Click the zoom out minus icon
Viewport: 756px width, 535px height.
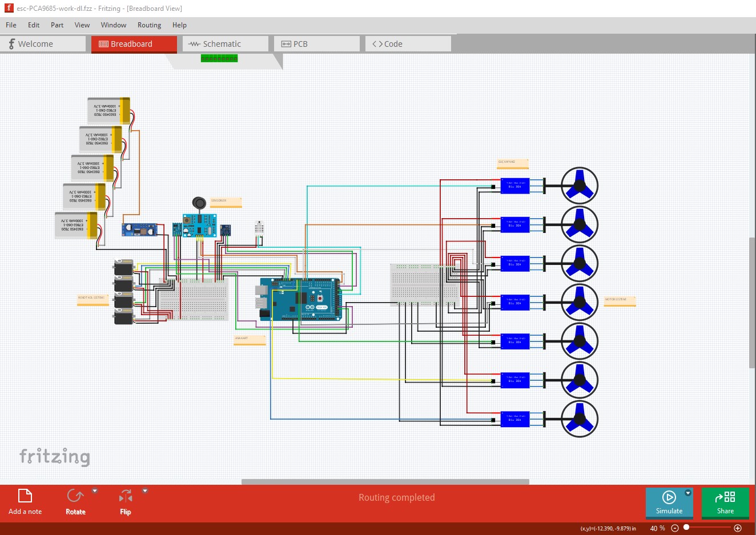click(x=675, y=528)
